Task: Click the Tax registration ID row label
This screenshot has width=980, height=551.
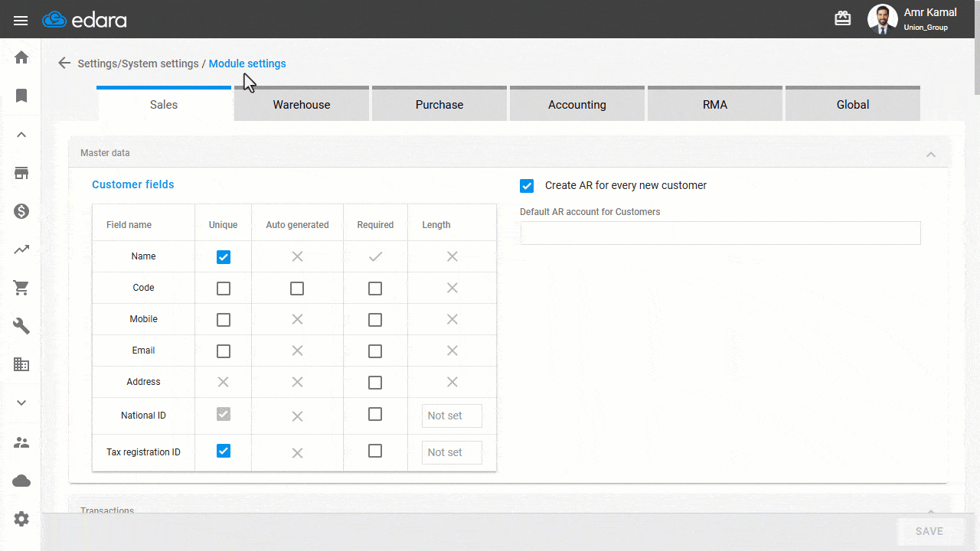Action: 143,452
